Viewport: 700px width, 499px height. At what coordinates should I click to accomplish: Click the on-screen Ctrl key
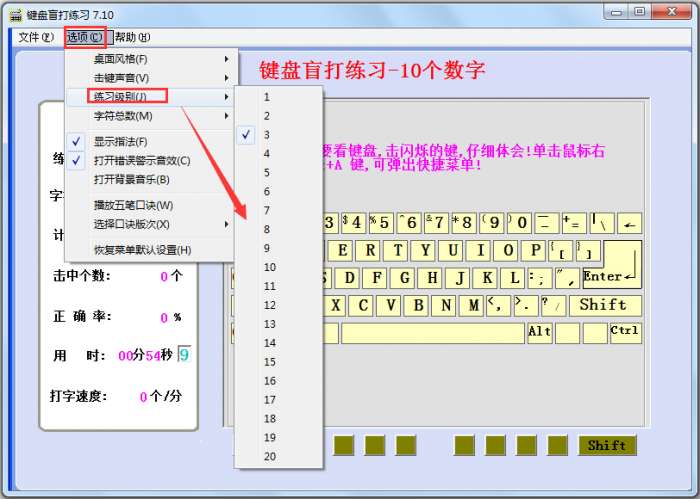624,332
